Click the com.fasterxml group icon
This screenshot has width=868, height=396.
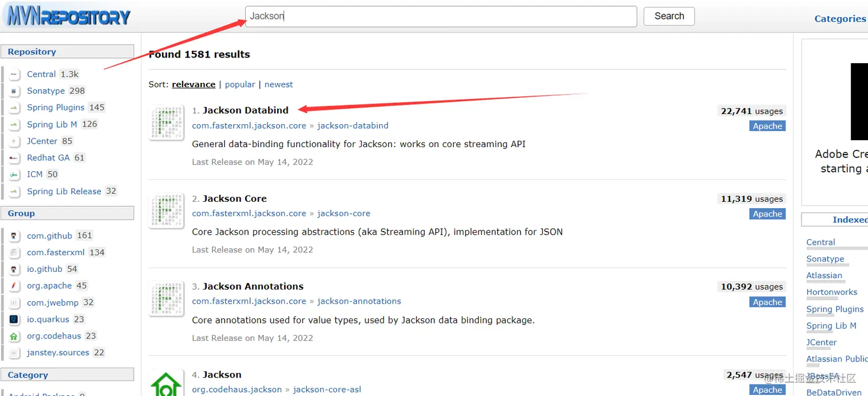coord(14,252)
